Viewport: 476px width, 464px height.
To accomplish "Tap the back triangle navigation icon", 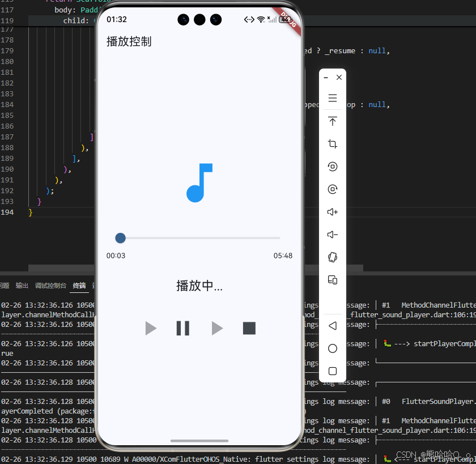I will click(333, 326).
